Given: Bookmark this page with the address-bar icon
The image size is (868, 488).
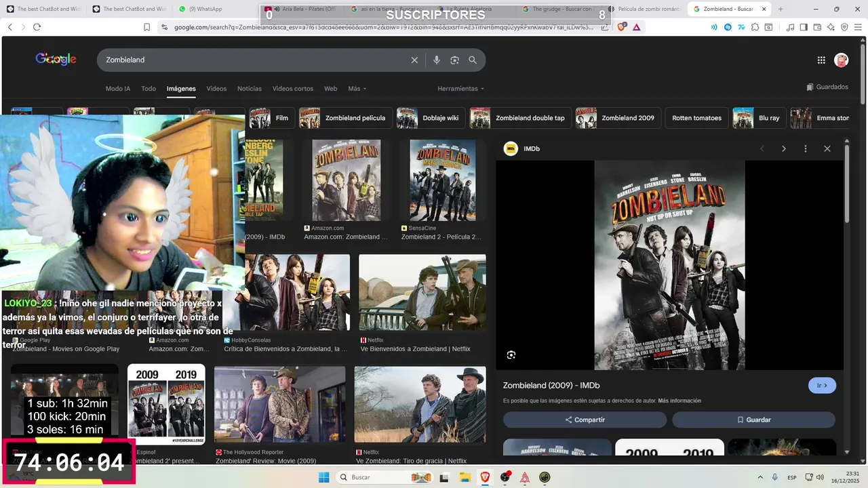Looking at the screenshot, I should 146,27.
